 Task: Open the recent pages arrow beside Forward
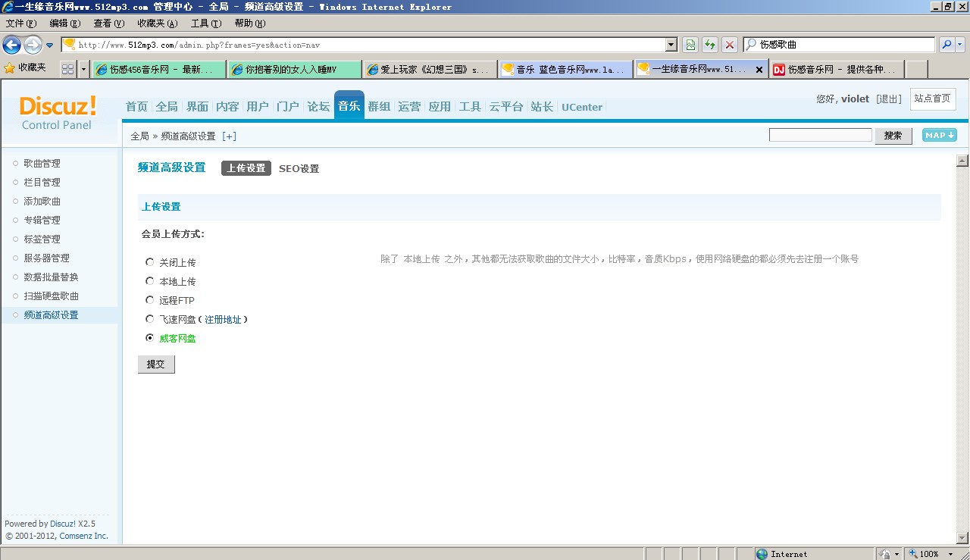[50, 45]
